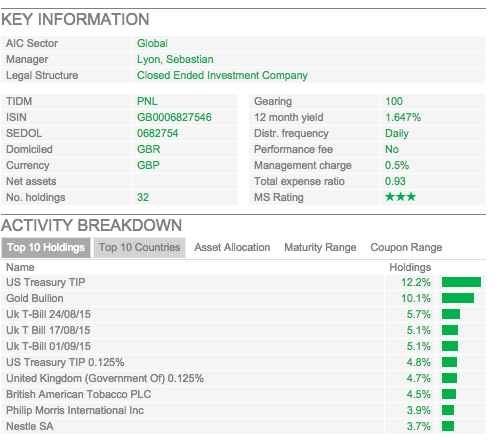Screen dimensions: 499x440
Task: Click the Holdings column header
Action: pyautogui.click(x=410, y=267)
